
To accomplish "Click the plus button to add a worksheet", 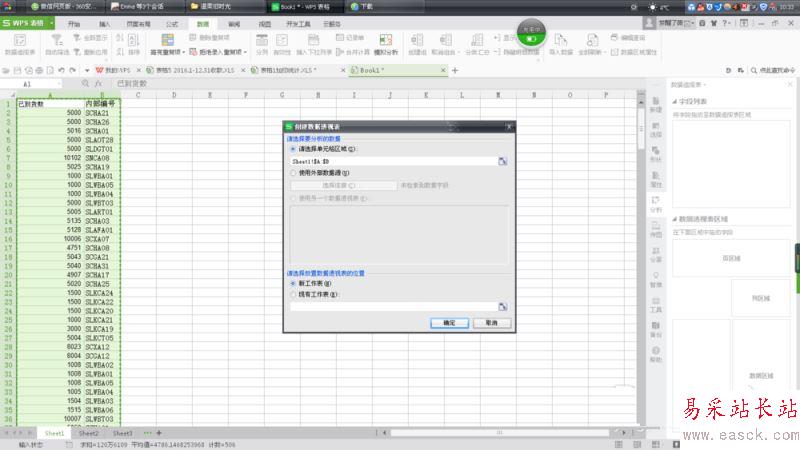I will pyautogui.click(x=159, y=433).
